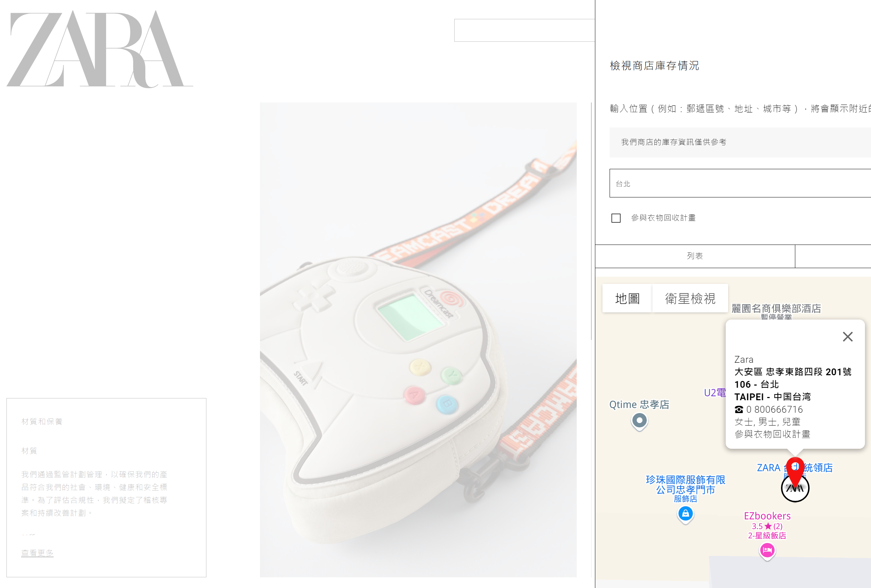Click 珍珠國際服飾有限公司忠孝門市 label
The width and height of the screenshot is (871, 588).
click(685, 485)
